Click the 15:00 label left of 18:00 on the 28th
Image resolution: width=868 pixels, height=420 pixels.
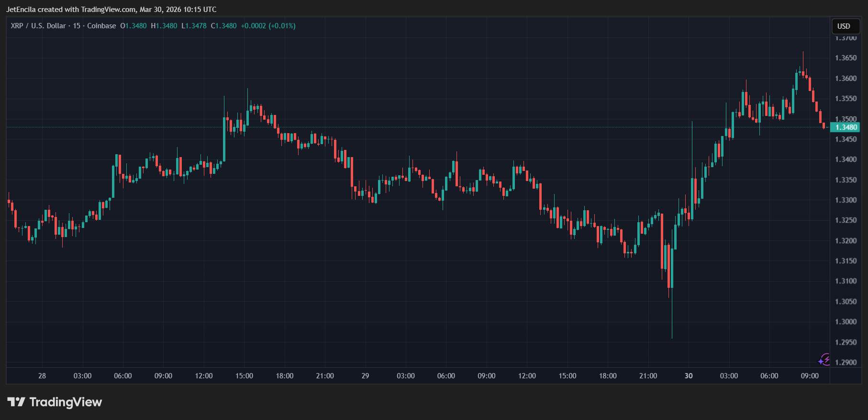pyautogui.click(x=244, y=376)
